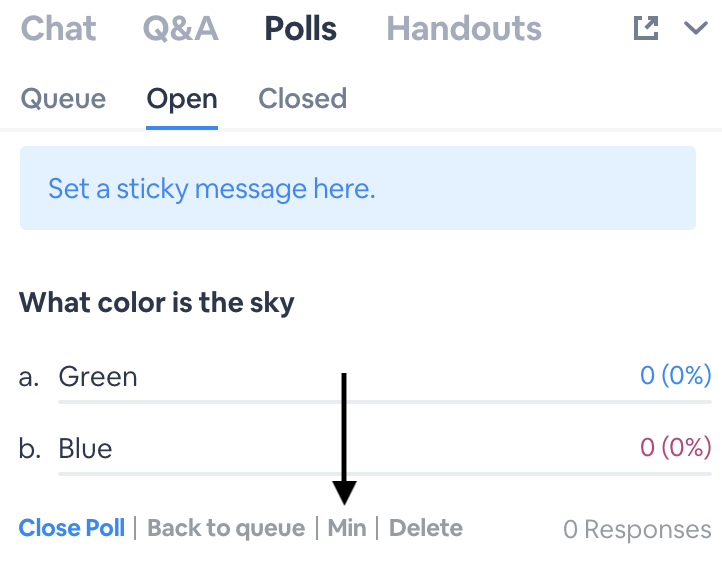Click the sticky message field

[x=357, y=188]
